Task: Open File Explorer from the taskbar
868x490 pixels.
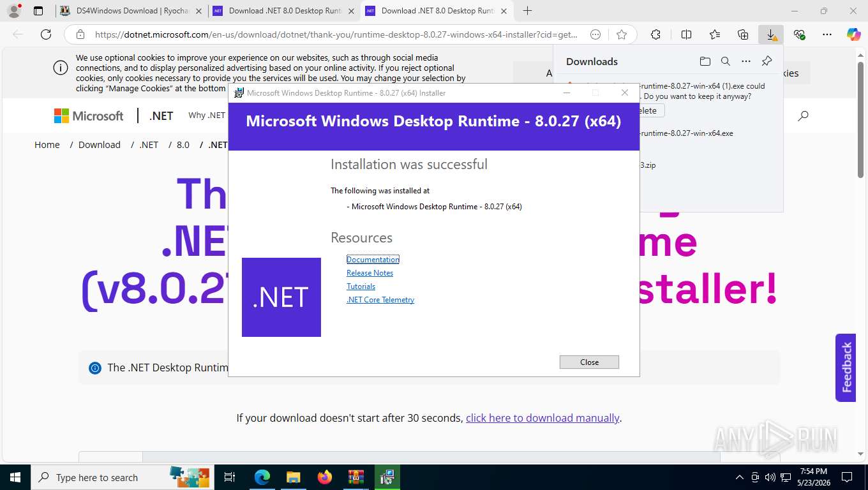Action: [293, 477]
